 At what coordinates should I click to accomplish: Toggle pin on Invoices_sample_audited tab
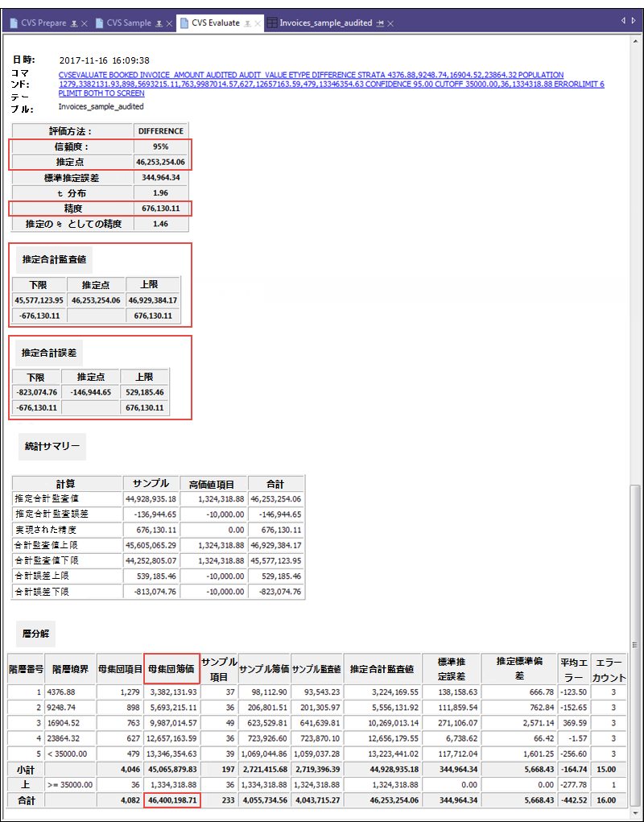coord(380,23)
